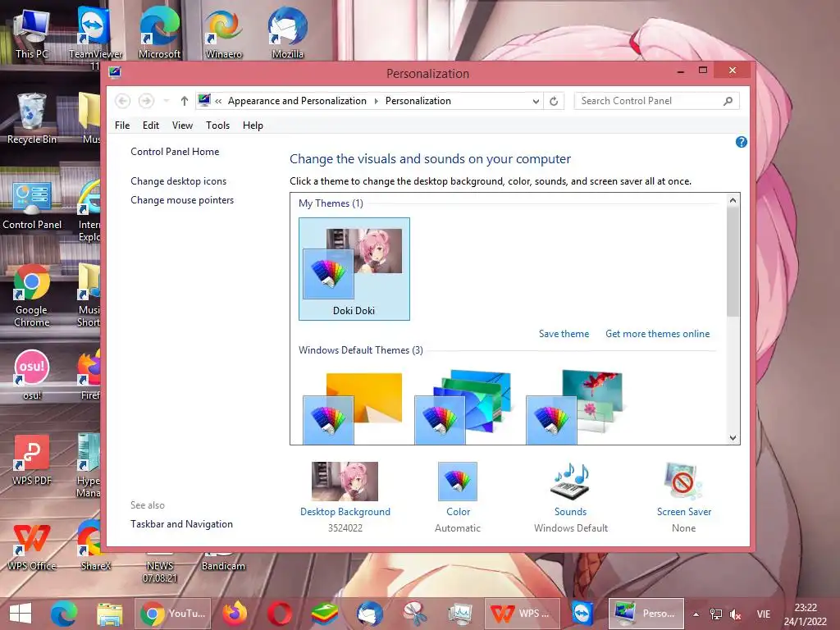Open Change desktop icons link
Image resolution: width=840 pixels, height=630 pixels.
point(178,181)
